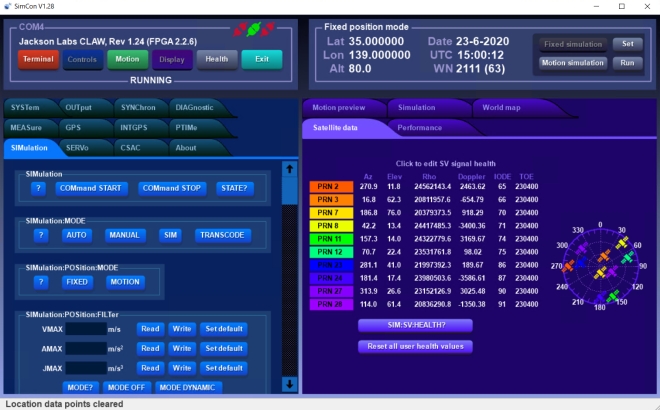
Task: Click COMmand START button
Action: click(90, 188)
